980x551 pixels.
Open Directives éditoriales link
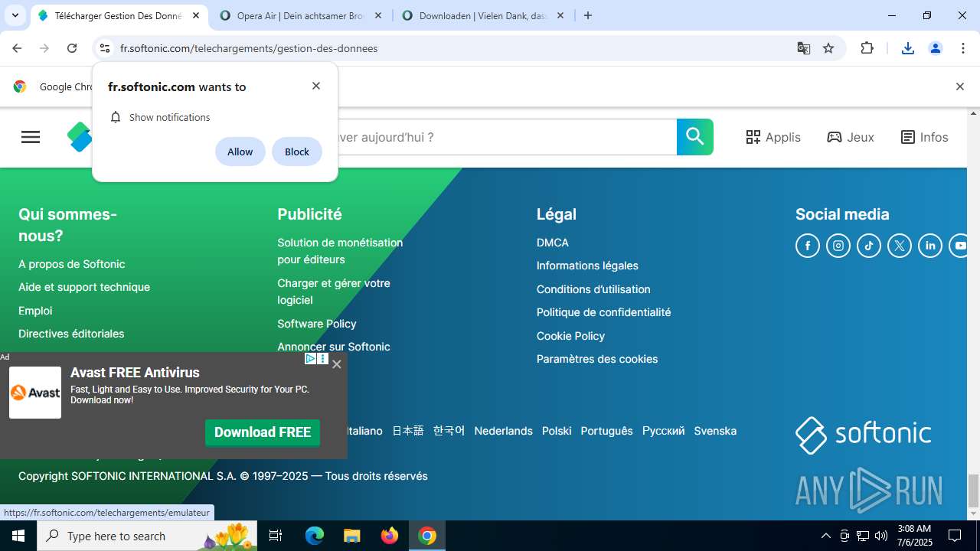tap(71, 334)
